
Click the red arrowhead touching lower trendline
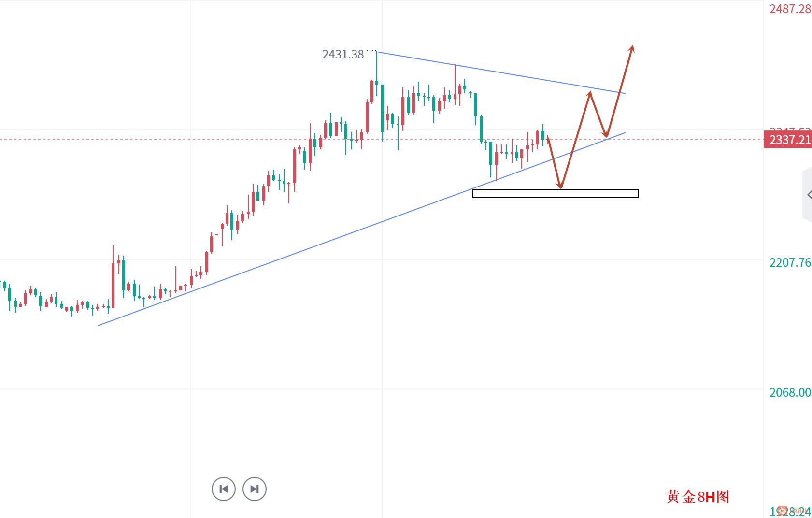pyautogui.click(x=606, y=134)
